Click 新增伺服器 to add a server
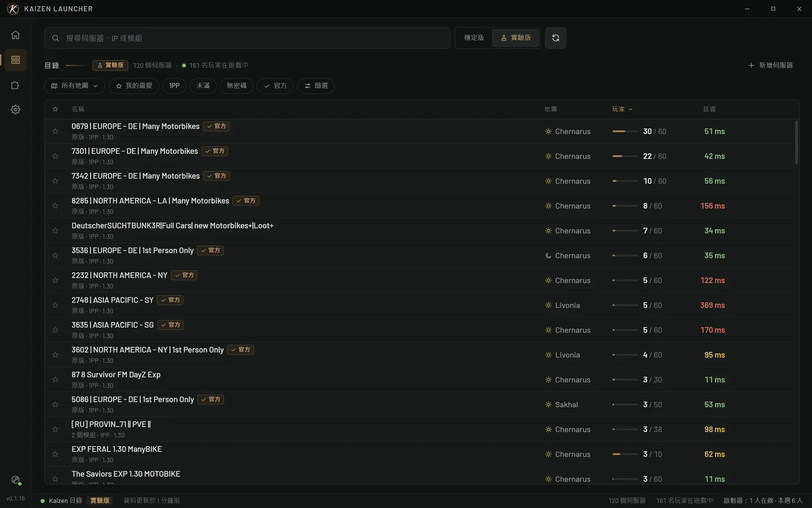This screenshot has height=508, width=812. click(x=770, y=65)
